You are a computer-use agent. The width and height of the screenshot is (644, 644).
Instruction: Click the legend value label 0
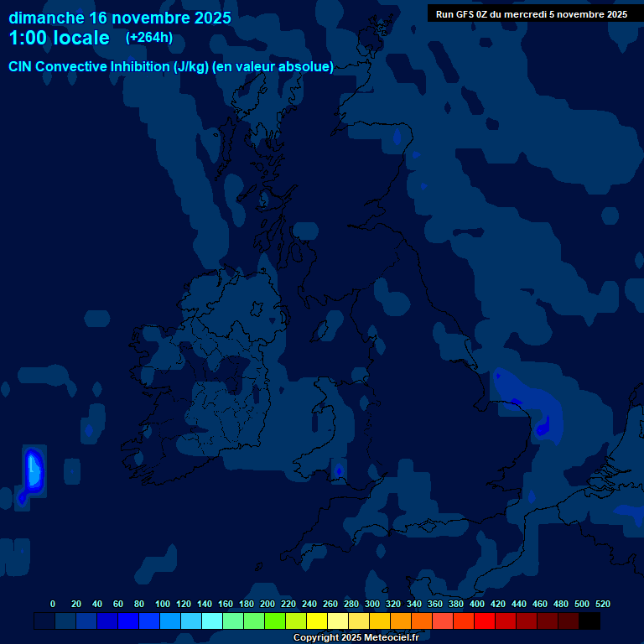(53, 604)
